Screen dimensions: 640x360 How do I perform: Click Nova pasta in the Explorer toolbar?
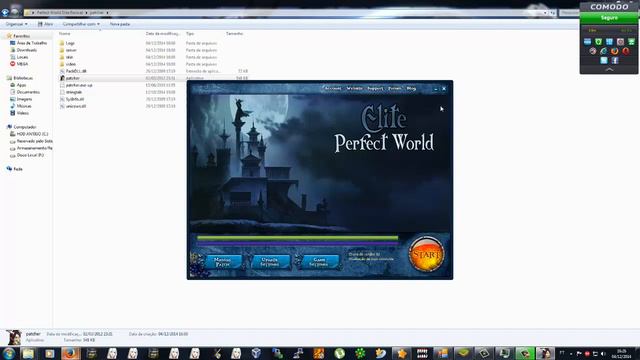tap(120, 24)
